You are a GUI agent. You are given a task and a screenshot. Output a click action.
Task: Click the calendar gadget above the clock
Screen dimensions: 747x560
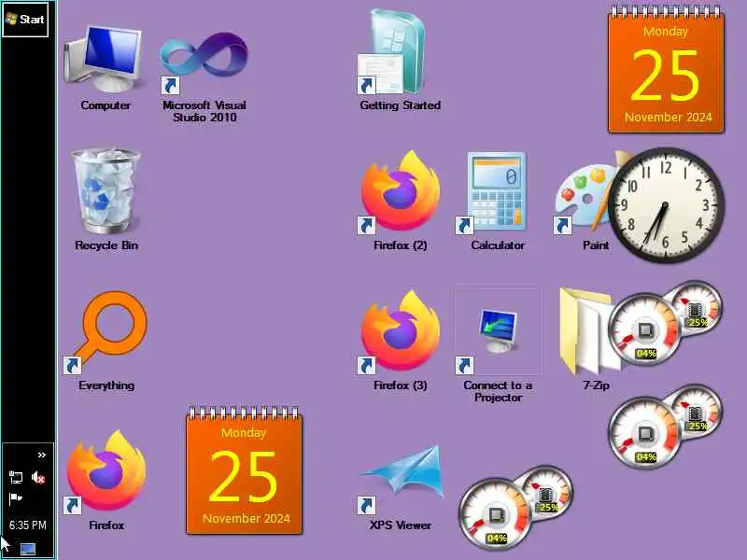pyautogui.click(x=666, y=69)
